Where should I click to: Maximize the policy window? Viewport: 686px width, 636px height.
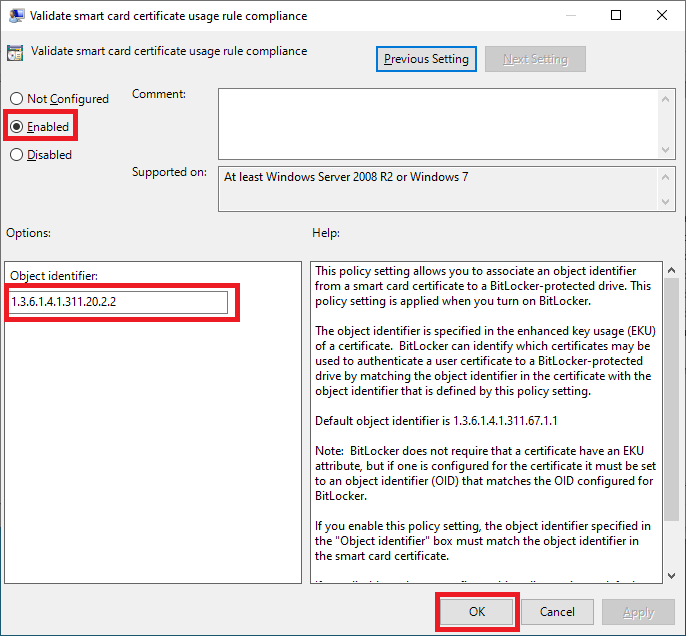[616, 15]
